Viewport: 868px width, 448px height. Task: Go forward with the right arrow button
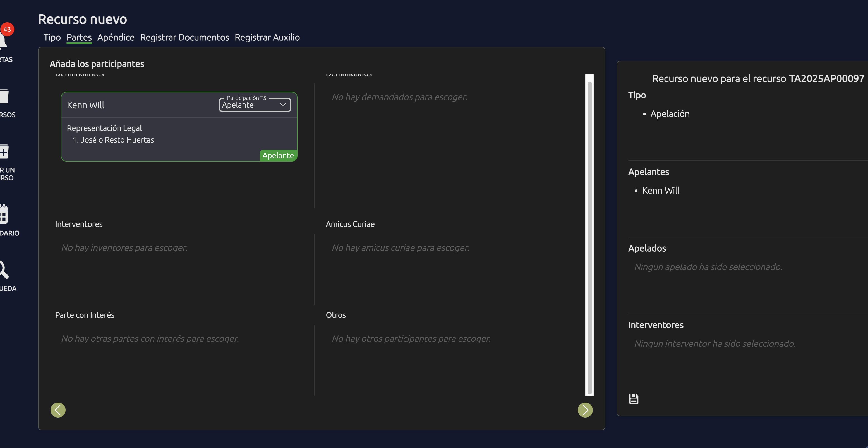[x=585, y=410]
